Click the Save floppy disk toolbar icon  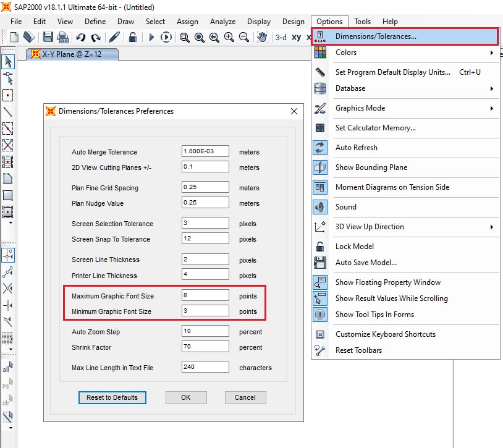click(x=48, y=37)
